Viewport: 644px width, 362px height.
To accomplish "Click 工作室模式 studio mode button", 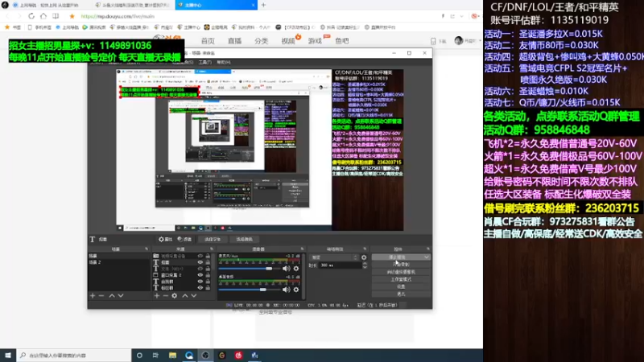I will click(401, 279).
